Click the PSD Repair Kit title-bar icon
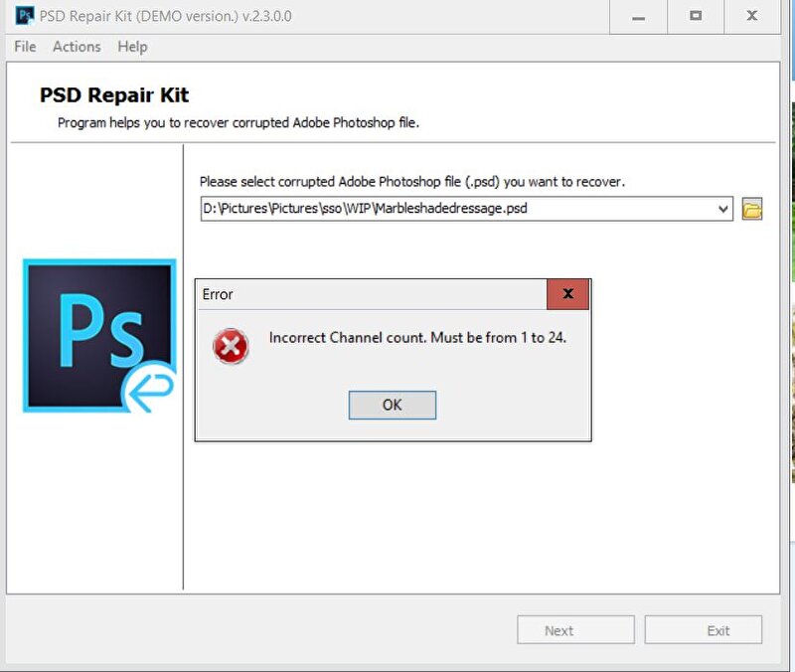Screen dimensions: 795x672 24,16
